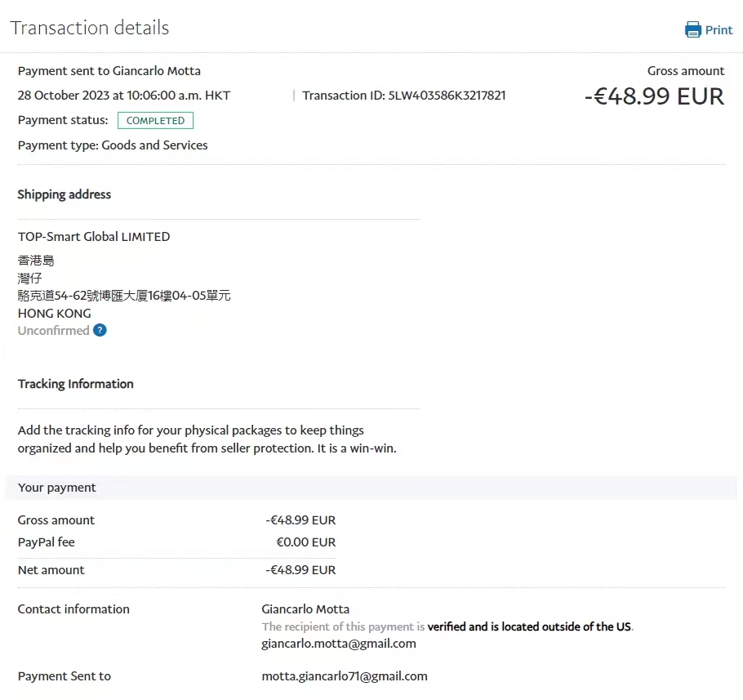This screenshot has width=743, height=700.
Task: Click the Transaction details heading
Action: point(90,28)
